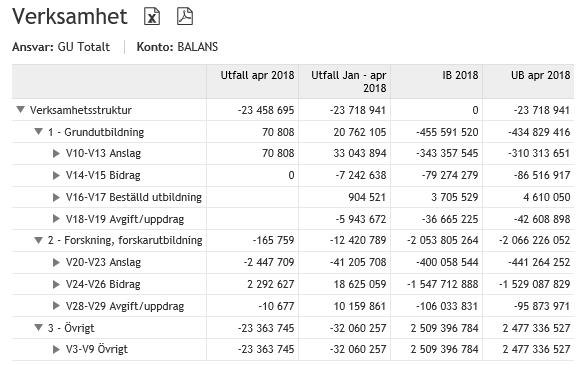Click value -343 357 545
Viewport: 586px width, 365px height.
coord(447,153)
